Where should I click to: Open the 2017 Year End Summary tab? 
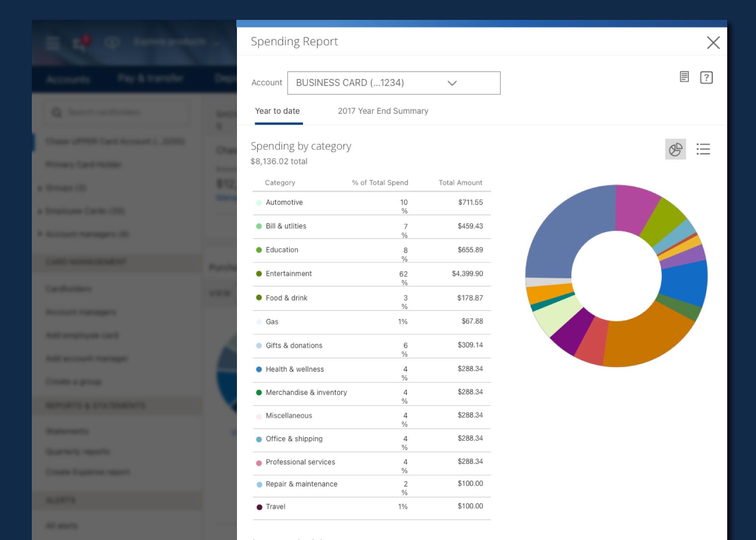click(x=383, y=111)
